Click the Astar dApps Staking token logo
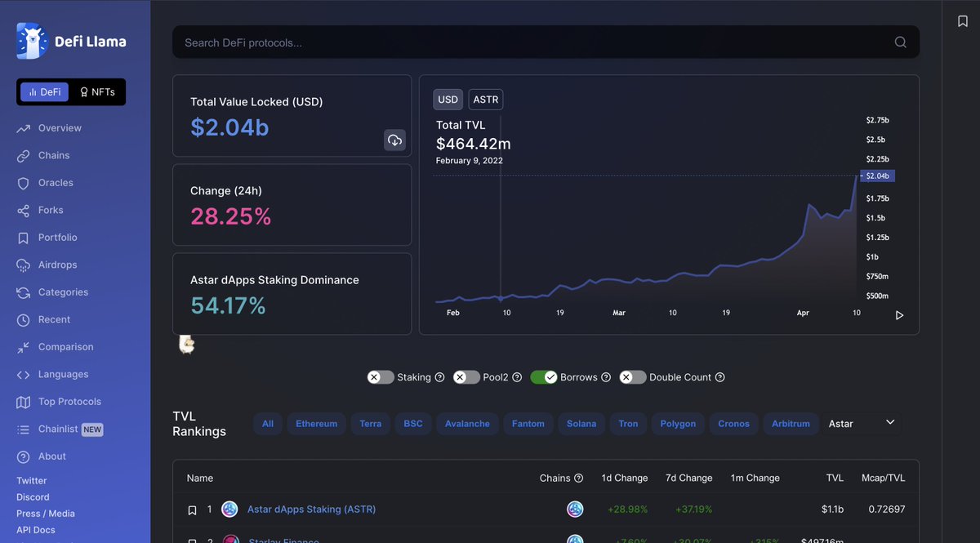The image size is (980, 543). (x=229, y=510)
